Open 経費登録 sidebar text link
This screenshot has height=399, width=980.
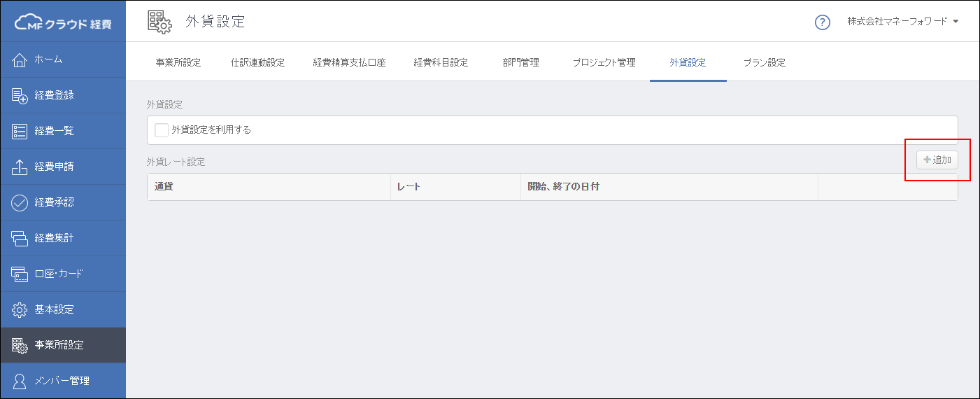tap(54, 95)
